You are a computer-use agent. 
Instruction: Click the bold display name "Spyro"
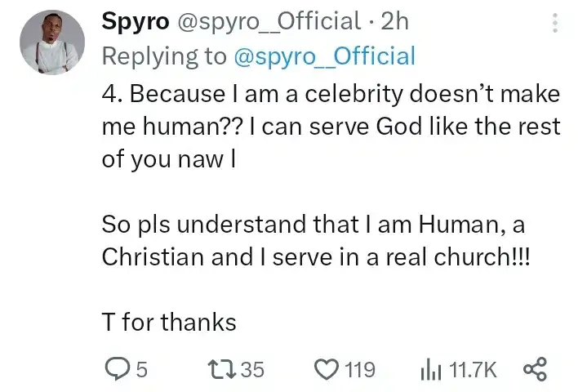[133, 21]
